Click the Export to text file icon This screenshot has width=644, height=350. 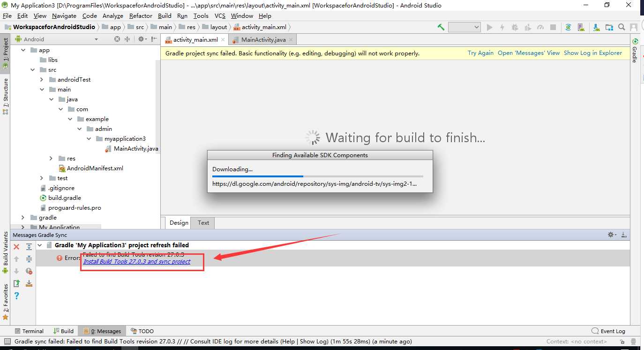click(x=16, y=283)
